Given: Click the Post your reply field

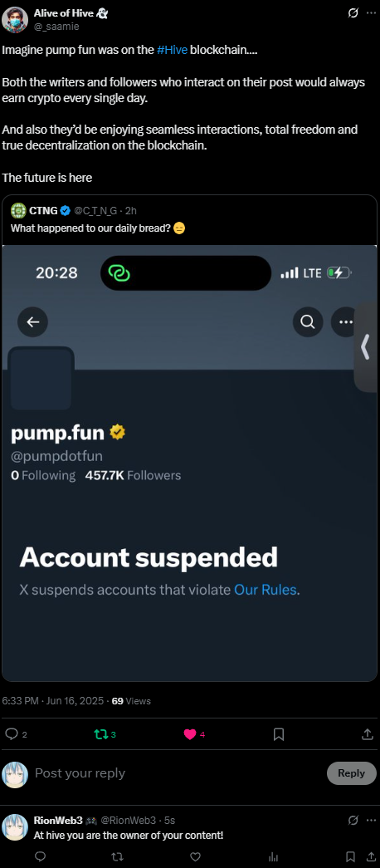Looking at the screenshot, I should point(177,773).
